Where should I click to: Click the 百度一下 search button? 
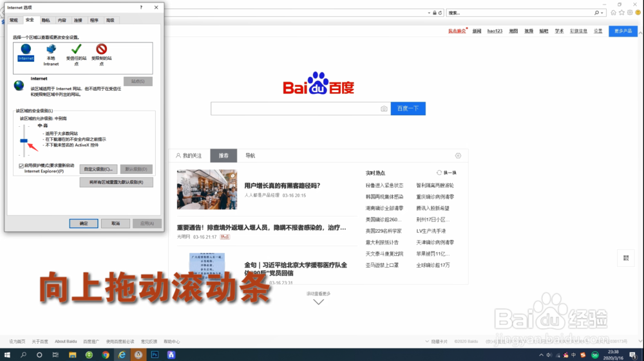pyautogui.click(x=408, y=108)
